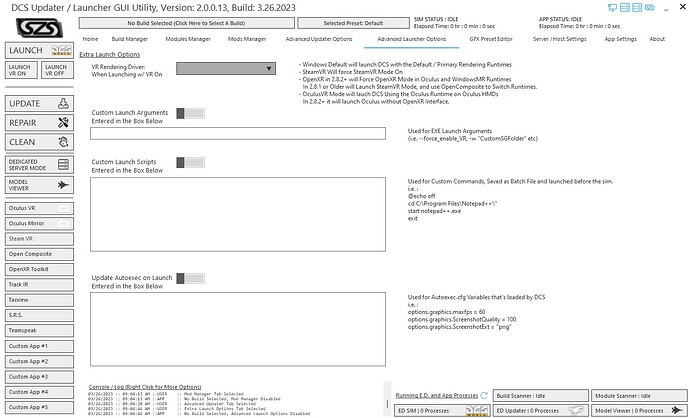Click the LAUNCH VR ON button

tap(21, 70)
